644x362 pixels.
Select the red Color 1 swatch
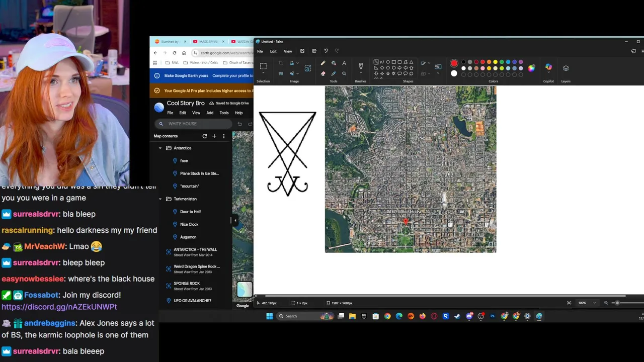point(454,63)
